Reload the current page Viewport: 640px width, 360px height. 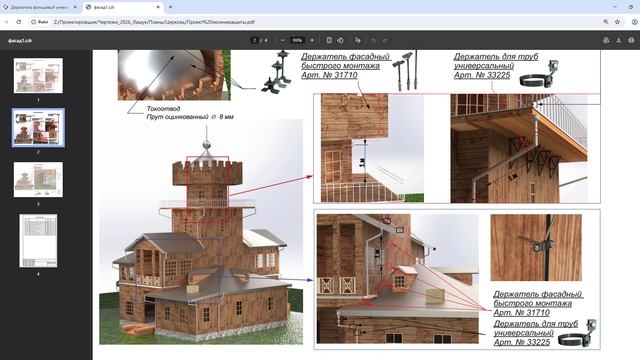coord(19,22)
